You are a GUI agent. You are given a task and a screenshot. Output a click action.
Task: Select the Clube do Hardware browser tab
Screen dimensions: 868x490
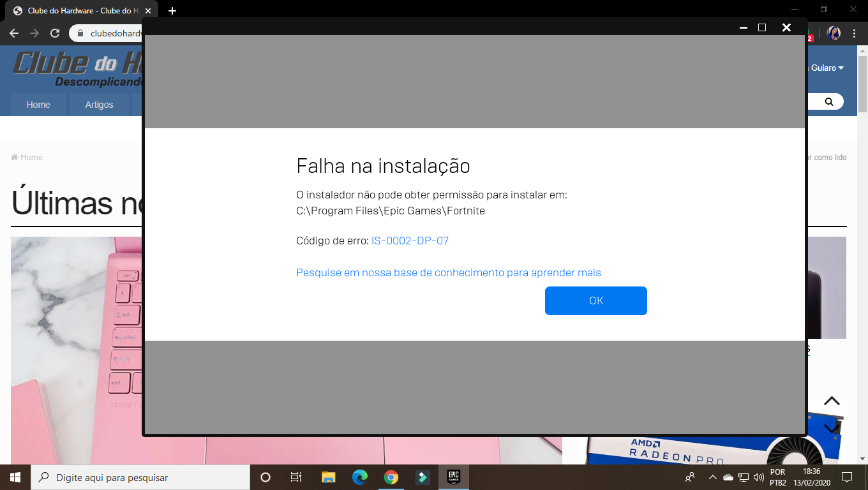tap(81, 11)
